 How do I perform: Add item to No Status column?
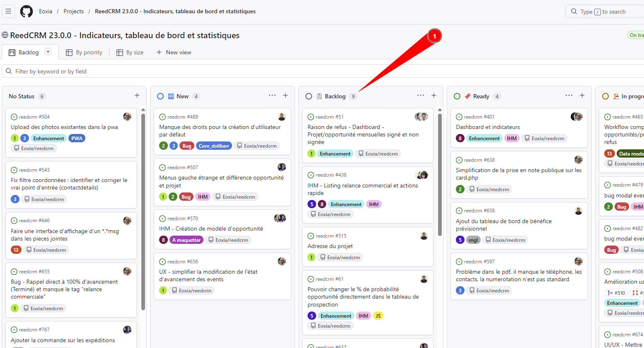(137, 95)
